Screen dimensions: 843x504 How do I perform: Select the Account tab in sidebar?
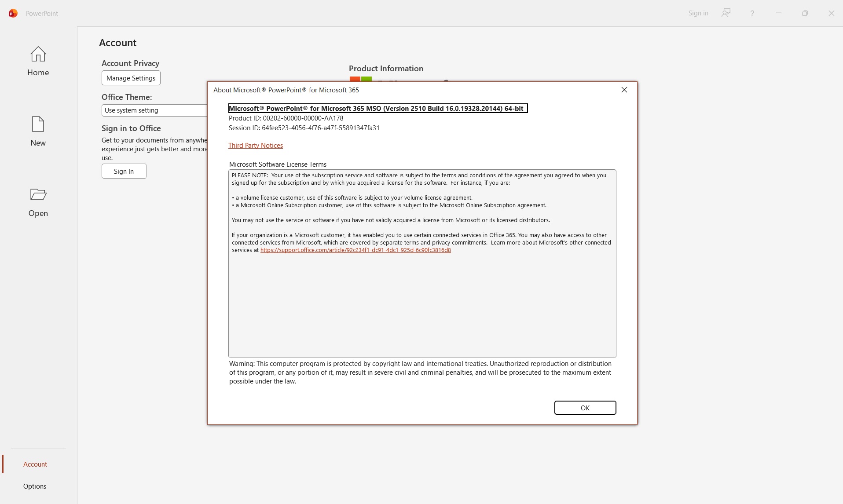click(x=35, y=464)
